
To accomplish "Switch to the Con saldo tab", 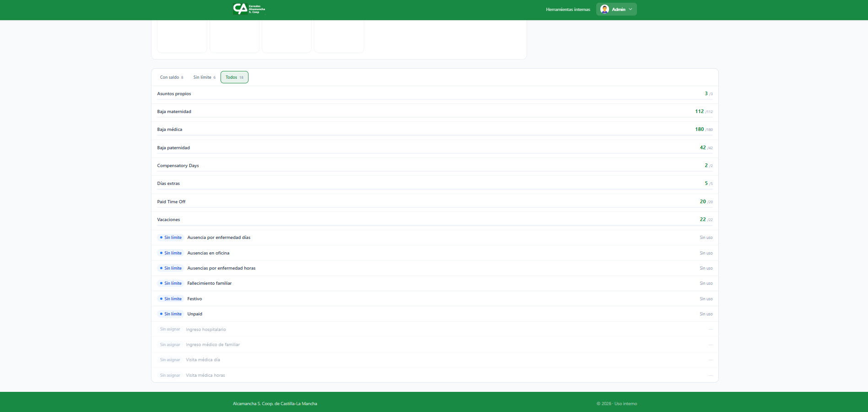I will point(171,77).
